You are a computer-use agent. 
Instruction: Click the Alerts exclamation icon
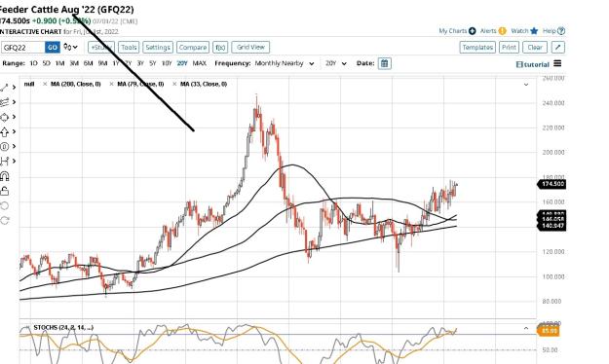click(502, 31)
